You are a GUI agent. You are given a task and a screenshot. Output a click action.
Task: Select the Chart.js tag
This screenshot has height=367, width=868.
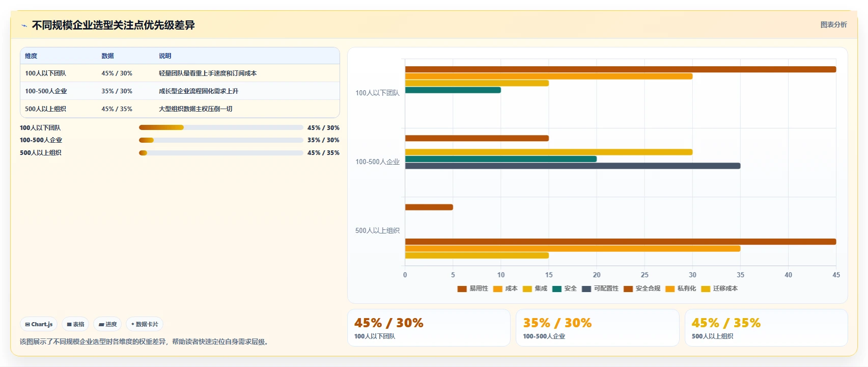[x=39, y=324]
